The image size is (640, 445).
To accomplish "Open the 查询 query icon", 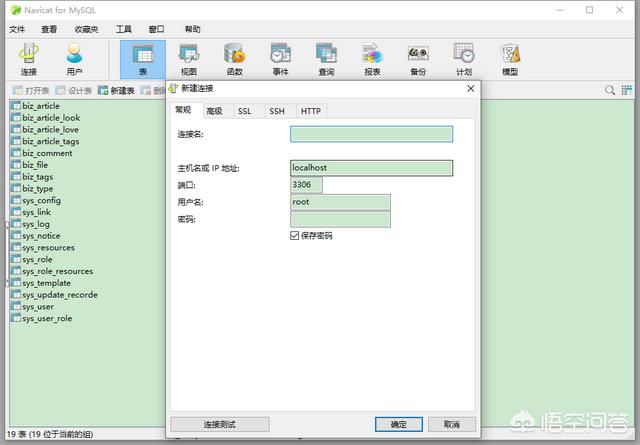I will [x=326, y=60].
